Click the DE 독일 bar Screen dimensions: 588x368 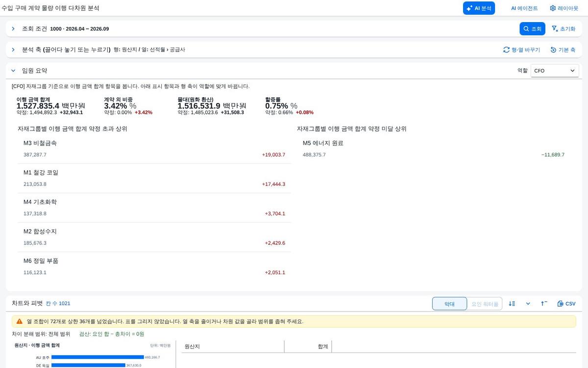(x=88, y=365)
